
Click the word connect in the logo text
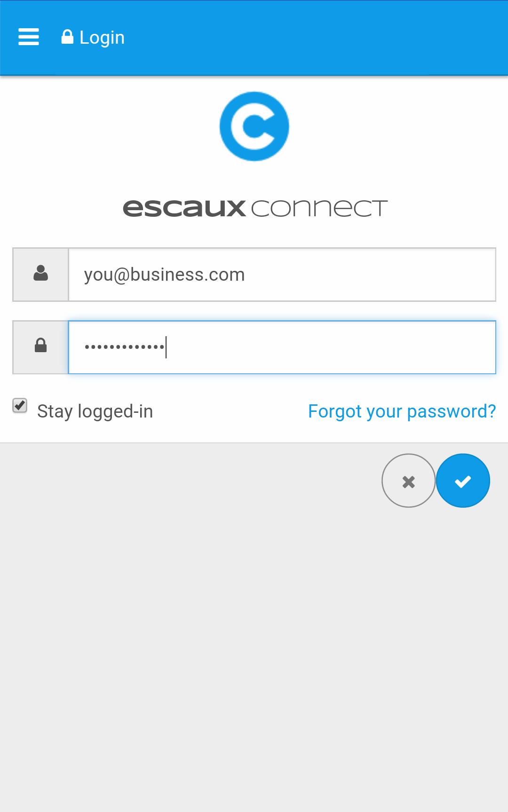319,208
